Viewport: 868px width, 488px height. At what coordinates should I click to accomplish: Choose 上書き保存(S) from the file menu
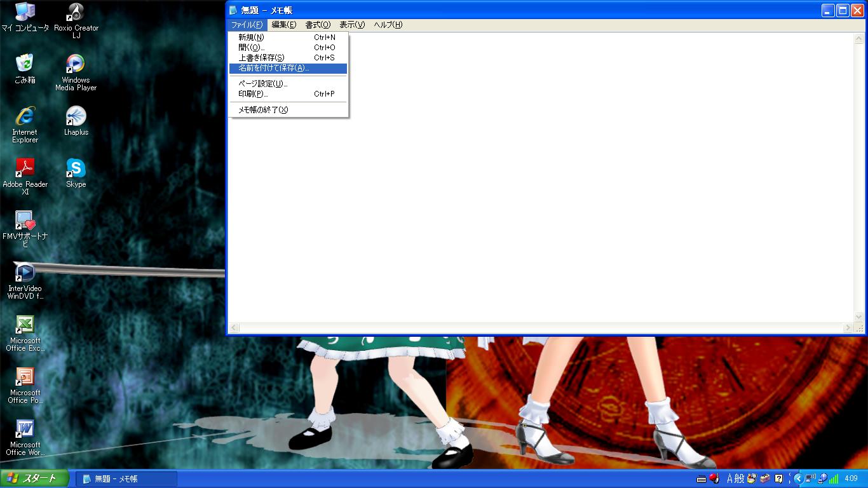click(x=288, y=58)
